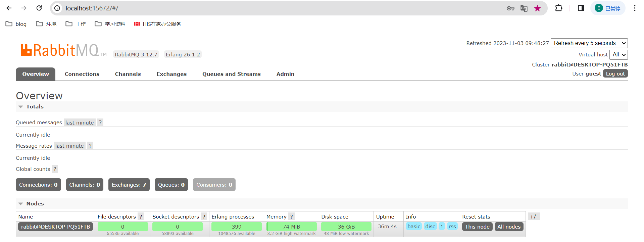The image size is (644, 242).
Task: Open the saved passwords key icon
Action: (x=510, y=8)
